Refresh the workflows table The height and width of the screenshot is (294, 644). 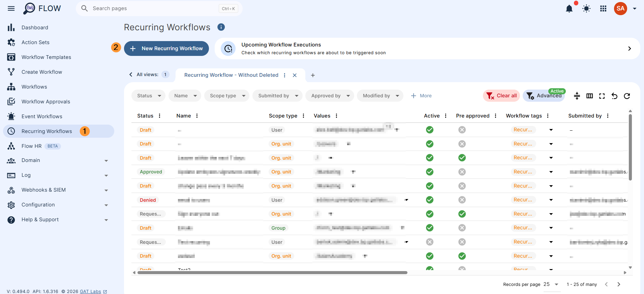627,96
